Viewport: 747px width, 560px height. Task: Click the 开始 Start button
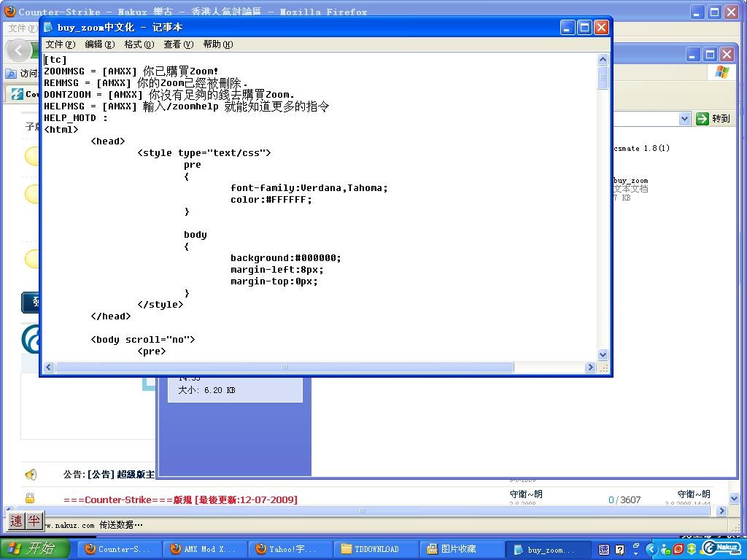tap(35, 549)
